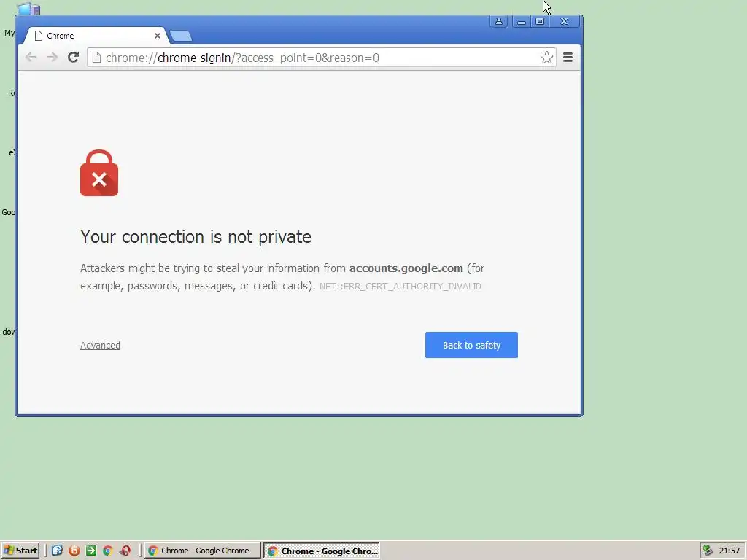Screen dimensions: 747x560
Task: Select the Chrome tab
Action: click(x=96, y=36)
